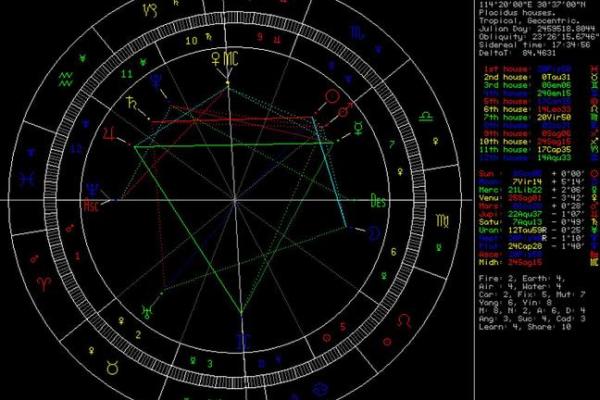Click the red Asc ascendant label

pos(91,206)
